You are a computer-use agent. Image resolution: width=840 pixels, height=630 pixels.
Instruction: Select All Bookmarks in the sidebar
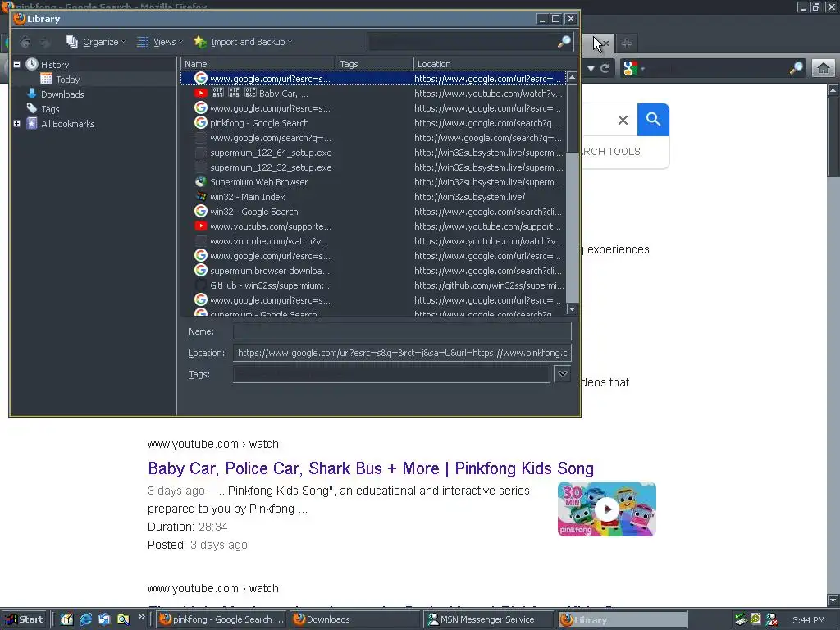click(x=67, y=124)
